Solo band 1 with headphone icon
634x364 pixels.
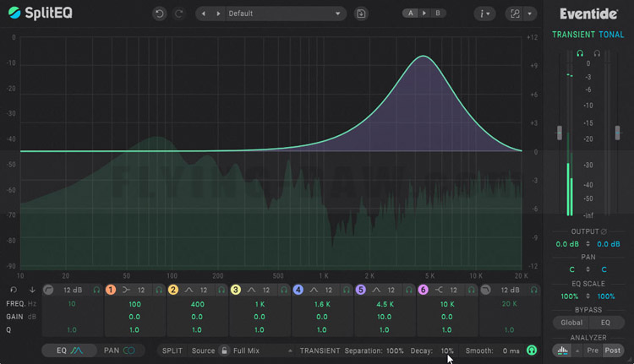pos(159,290)
